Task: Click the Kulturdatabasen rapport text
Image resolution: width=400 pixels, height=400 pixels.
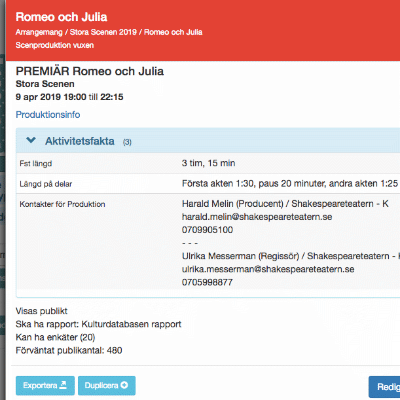Action: [131, 324]
